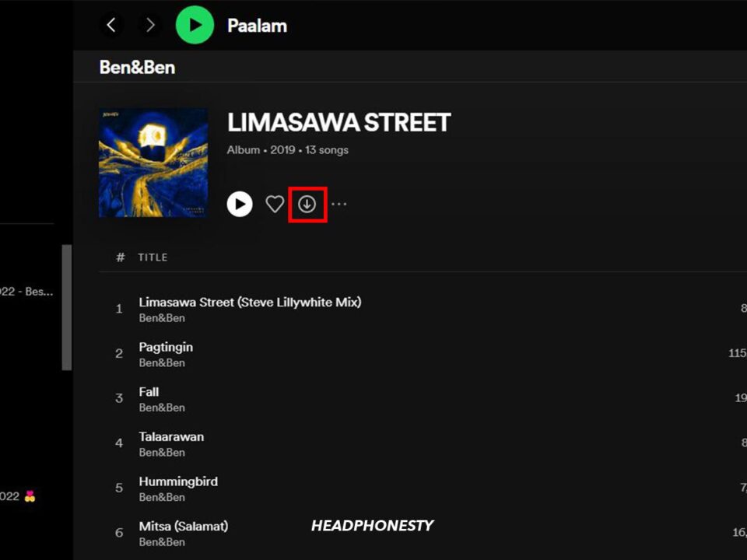Play Paalam with the green button
747x560 pixels.
[195, 25]
